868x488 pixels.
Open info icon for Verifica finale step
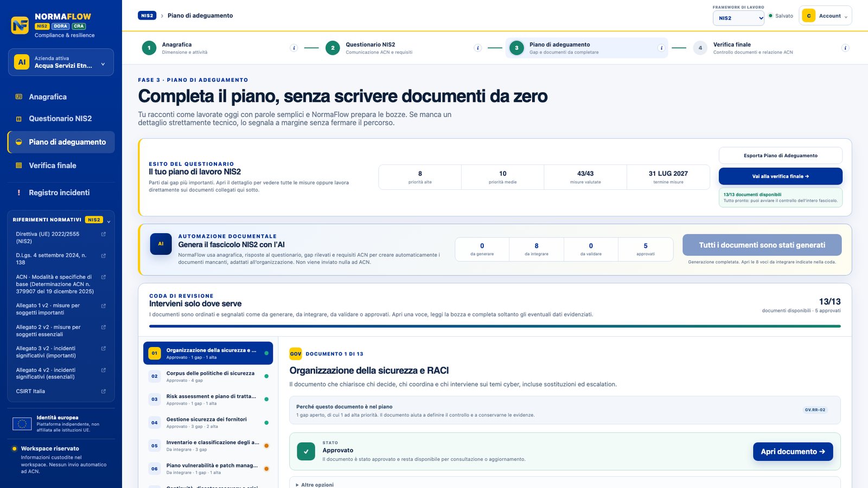click(x=845, y=48)
